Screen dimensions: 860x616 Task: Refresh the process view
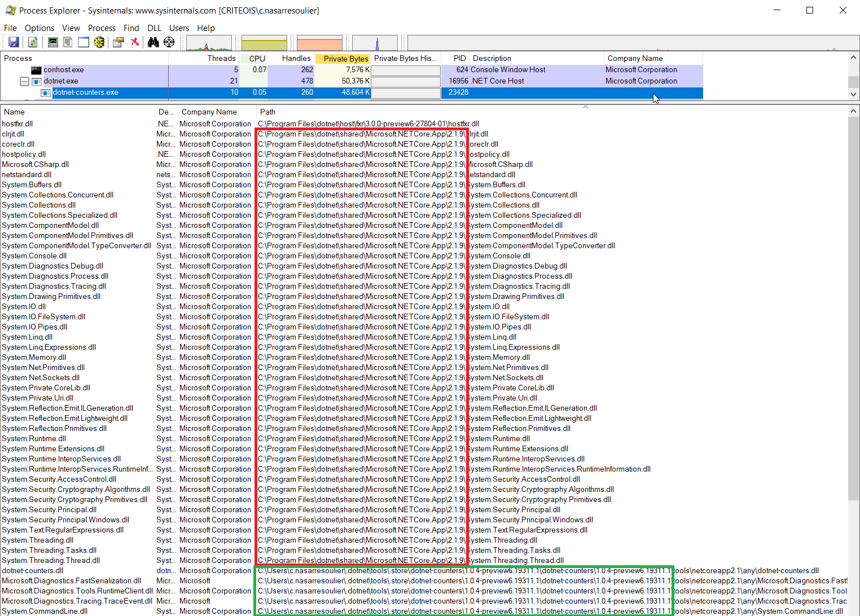pos(32,42)
